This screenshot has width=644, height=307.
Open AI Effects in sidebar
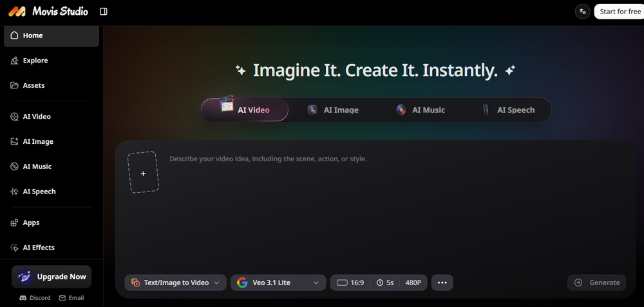click(52, 248)
